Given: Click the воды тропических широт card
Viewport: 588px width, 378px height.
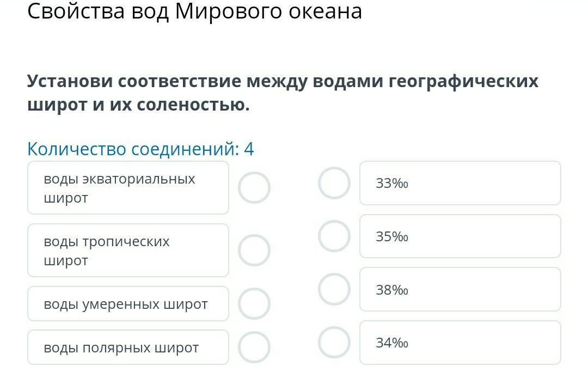Looking at the screenshot, I should click(128, 251).
